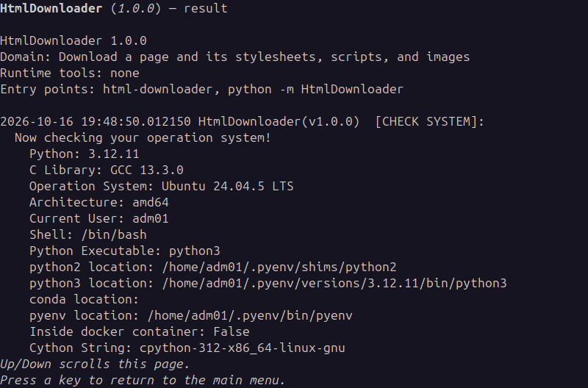Screen dimensions: 588x388
Task: Click the Inside docker container False value
Action: 232,331
